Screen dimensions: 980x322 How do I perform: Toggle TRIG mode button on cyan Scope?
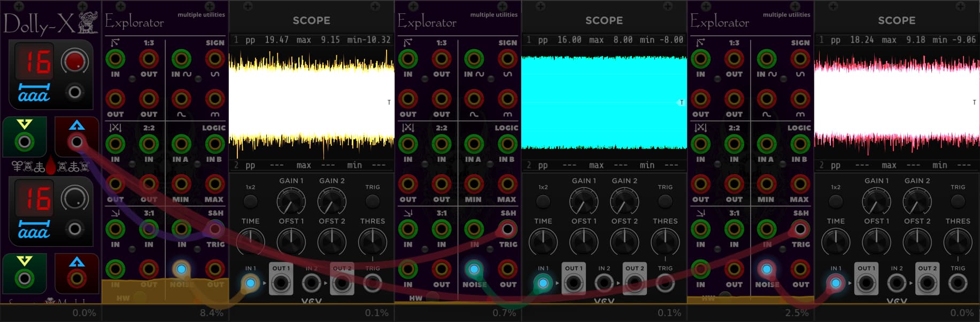tap(665, 201)
